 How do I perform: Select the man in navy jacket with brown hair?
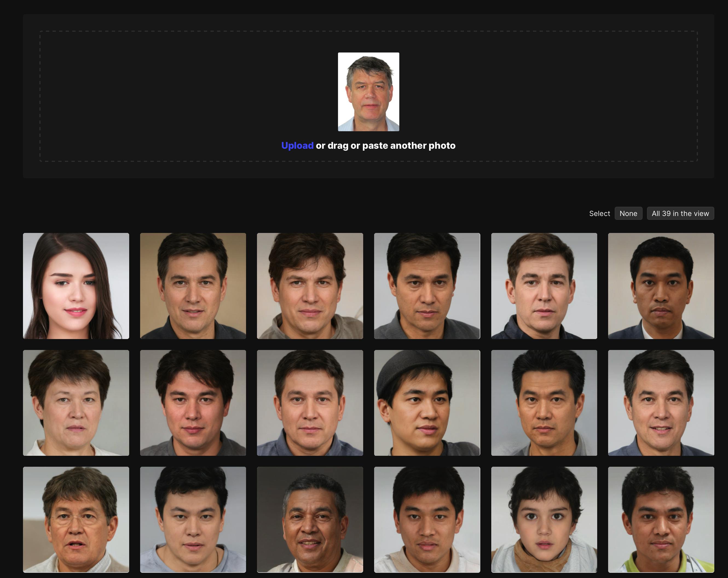coord(544,286)
